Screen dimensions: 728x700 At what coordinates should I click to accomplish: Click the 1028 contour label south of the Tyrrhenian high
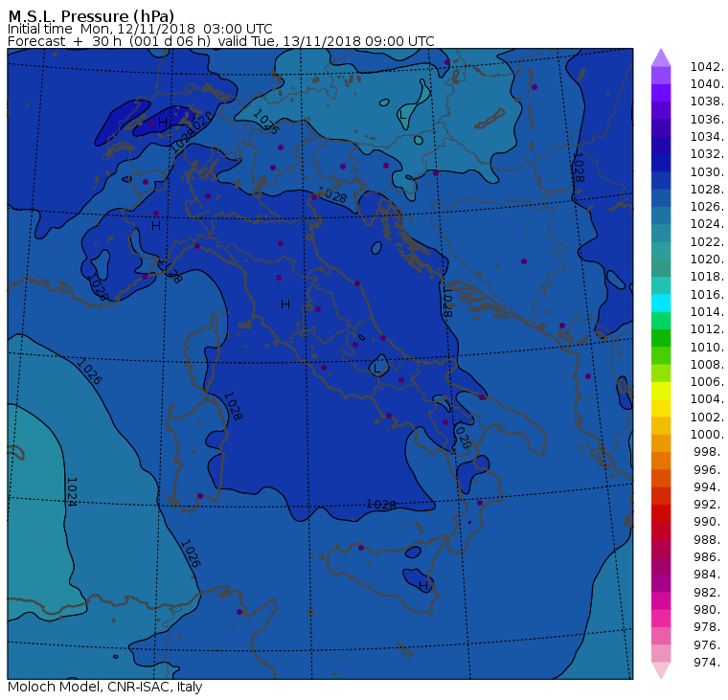tap(381, 504)
